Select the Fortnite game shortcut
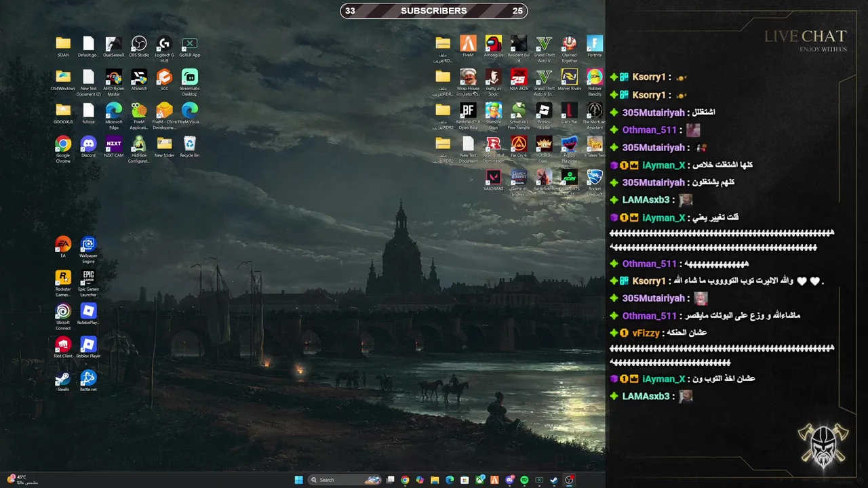 click(x=595, y=47)
